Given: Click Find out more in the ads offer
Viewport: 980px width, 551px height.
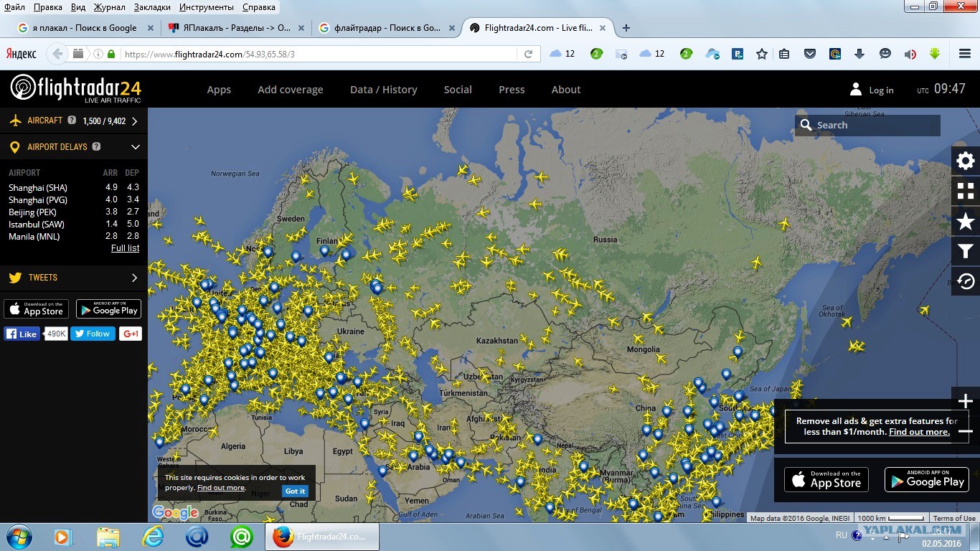Looking at the screenshot, I should pyautogui.click(x=919, y=432).
